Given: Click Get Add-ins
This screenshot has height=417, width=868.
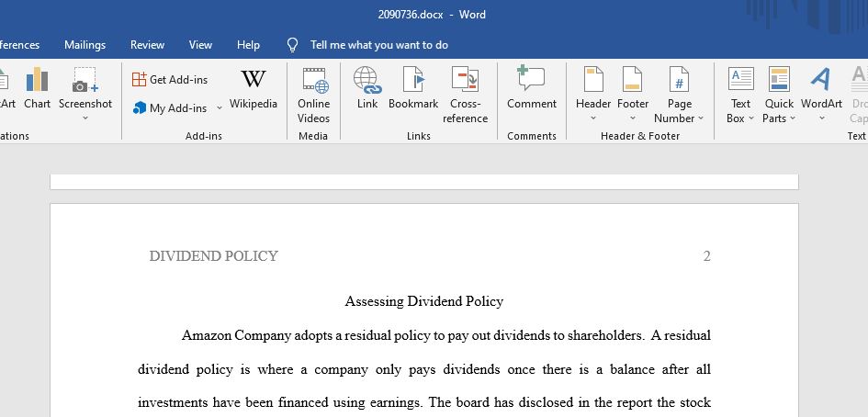Looking at the screenshot, I should coord(170,80).
